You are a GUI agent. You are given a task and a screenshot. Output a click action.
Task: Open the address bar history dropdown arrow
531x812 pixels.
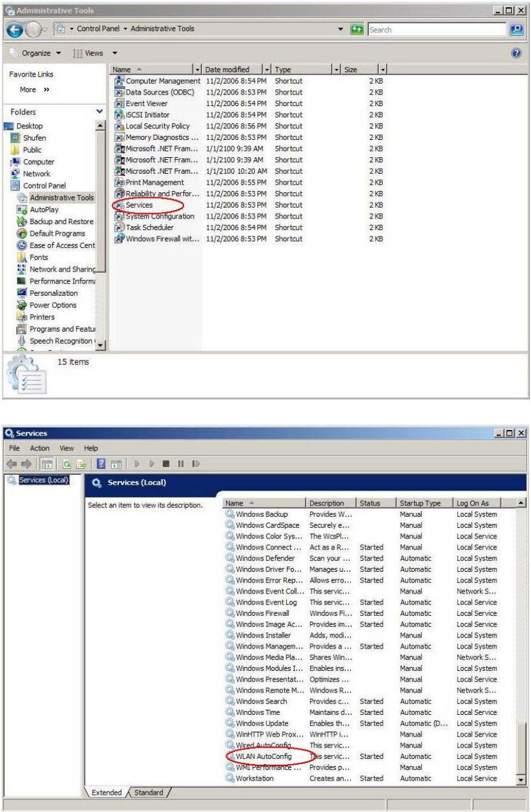point(340,29)
